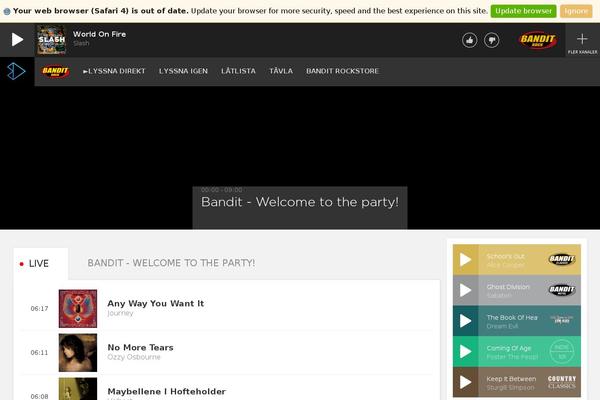Play Keep It Between channel

(x=465, y=382)
